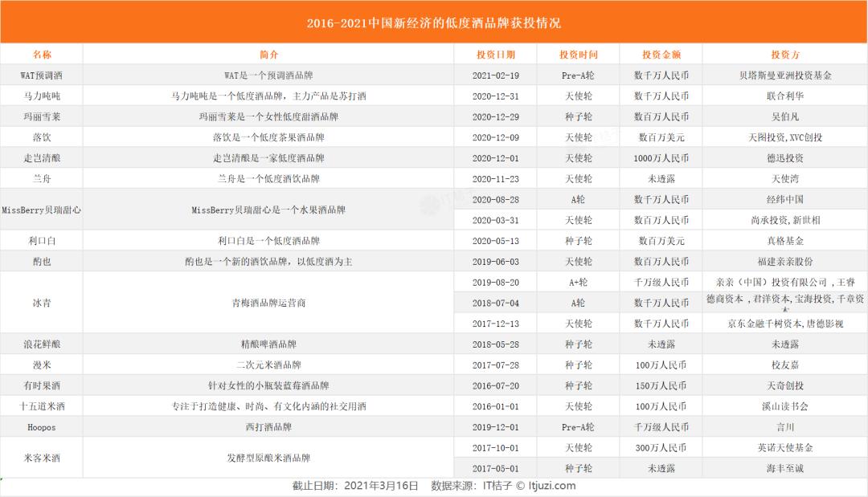Click the footer text 截止日期:2021年3月16日

click(355, 486)
